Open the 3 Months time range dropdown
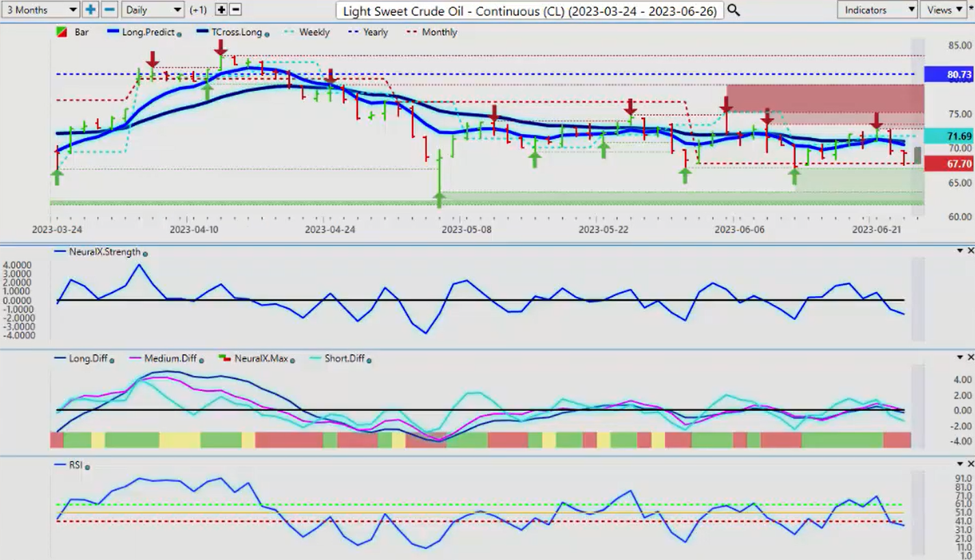975x560 pixels. [x=41, y=10]
